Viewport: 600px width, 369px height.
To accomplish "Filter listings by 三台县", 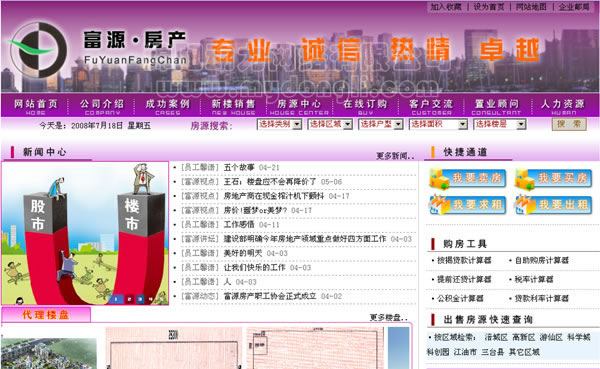I will (x=492, y=352).
